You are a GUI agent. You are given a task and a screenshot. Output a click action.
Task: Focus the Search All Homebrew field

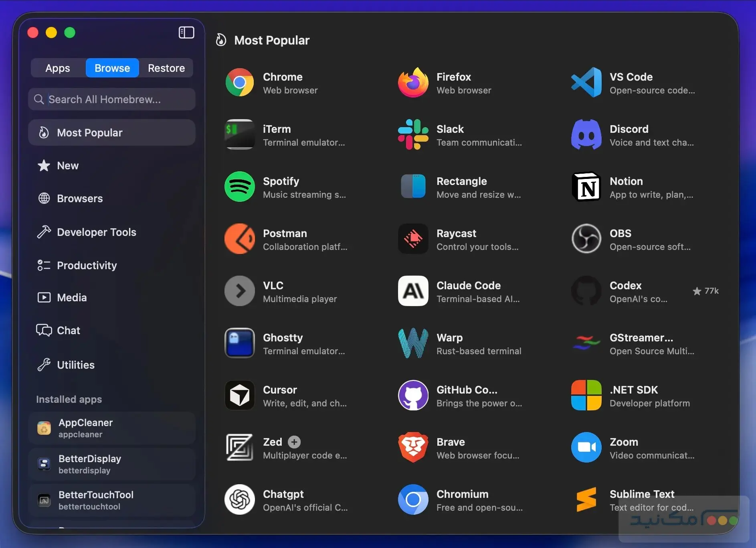click(112, 99)
